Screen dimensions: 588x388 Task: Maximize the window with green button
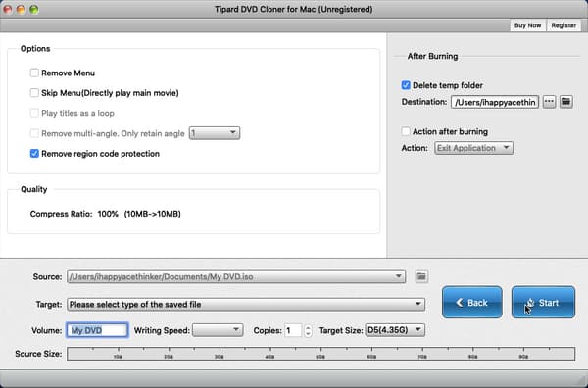pyautogui.click(x=34, y=10)
